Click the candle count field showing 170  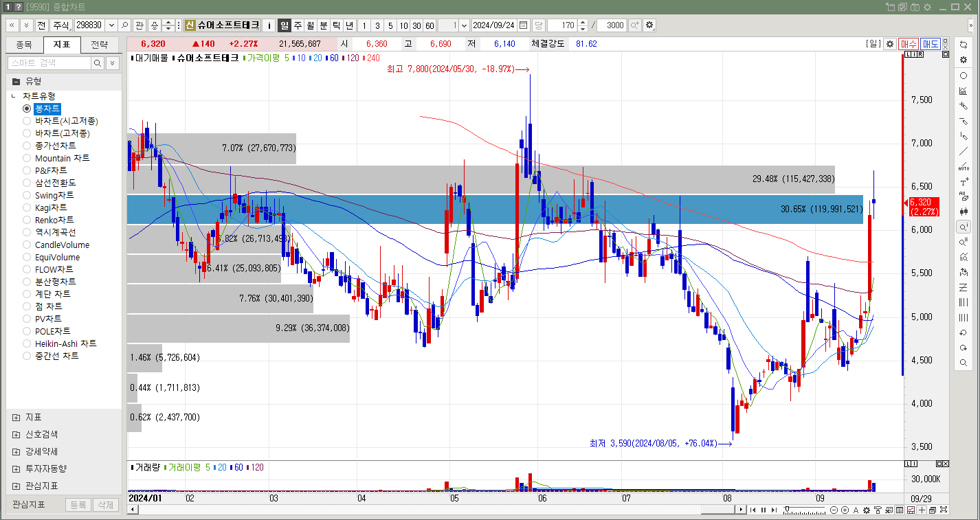562,25
